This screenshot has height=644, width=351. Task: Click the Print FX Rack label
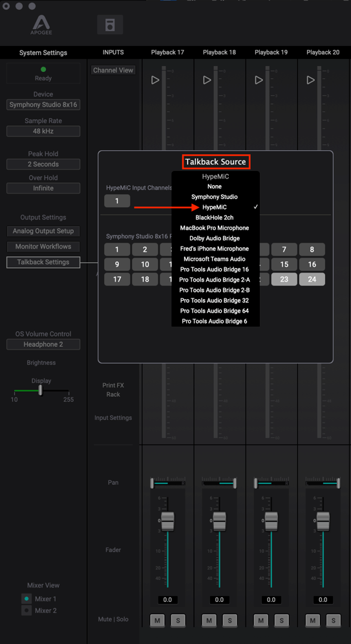pos(113,390)
